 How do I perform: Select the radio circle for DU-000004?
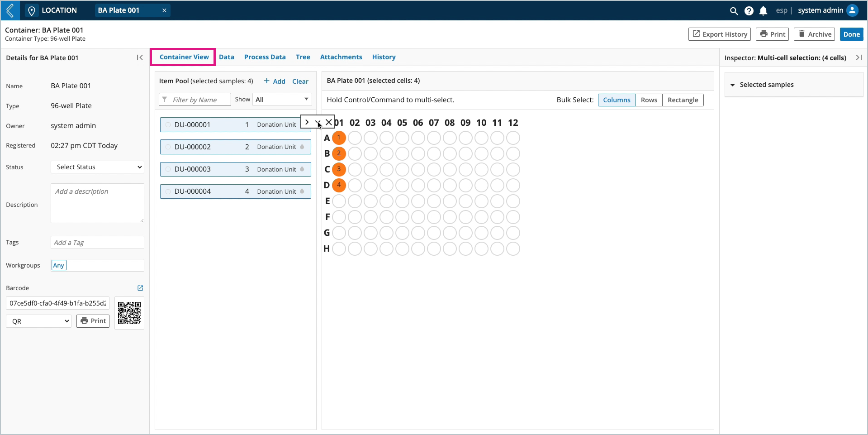pos(168,191)
